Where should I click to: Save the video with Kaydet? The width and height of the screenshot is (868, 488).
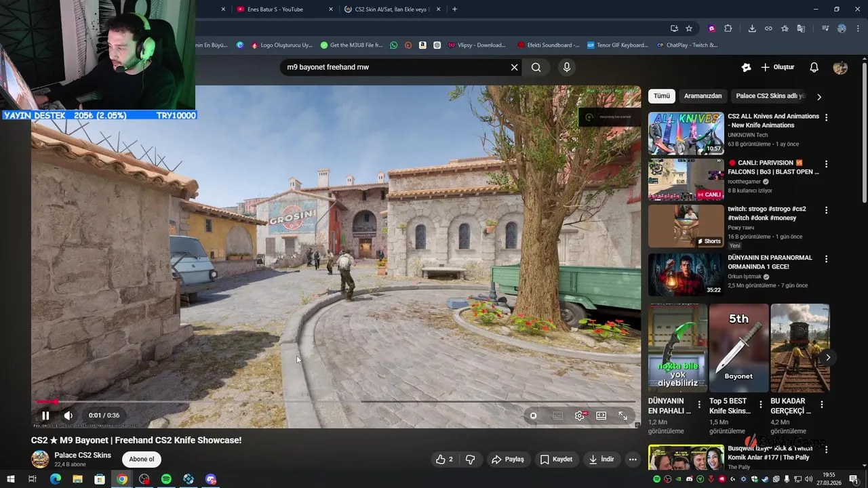click(556, 460)
